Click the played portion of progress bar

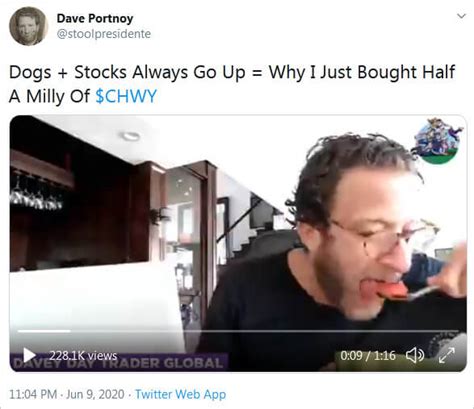44,331
